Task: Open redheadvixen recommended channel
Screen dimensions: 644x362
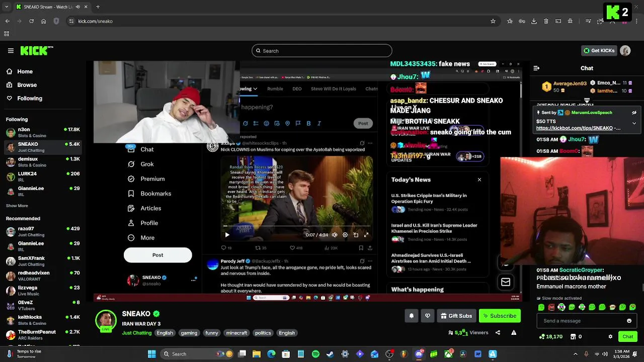Action: pos(43,276)
